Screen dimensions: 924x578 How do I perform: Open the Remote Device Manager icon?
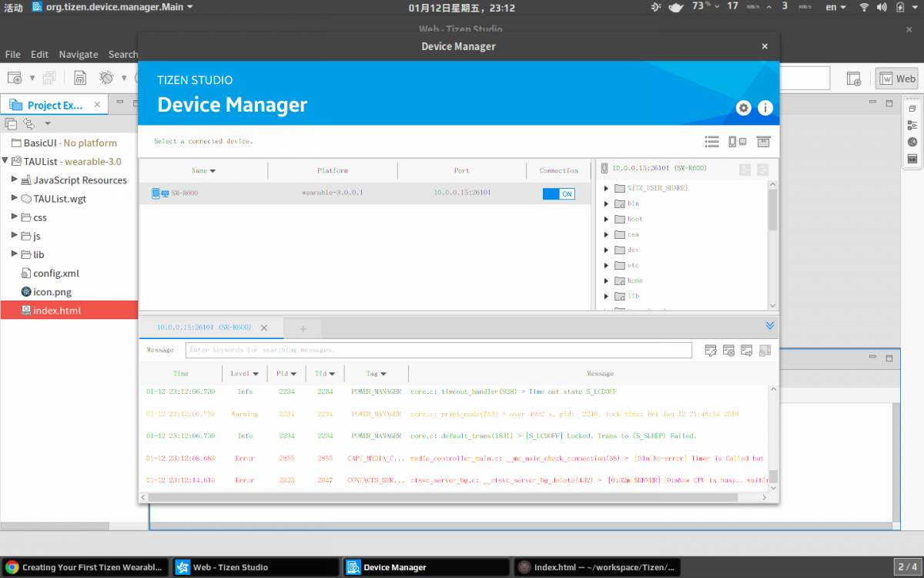[x=737, y=142]
